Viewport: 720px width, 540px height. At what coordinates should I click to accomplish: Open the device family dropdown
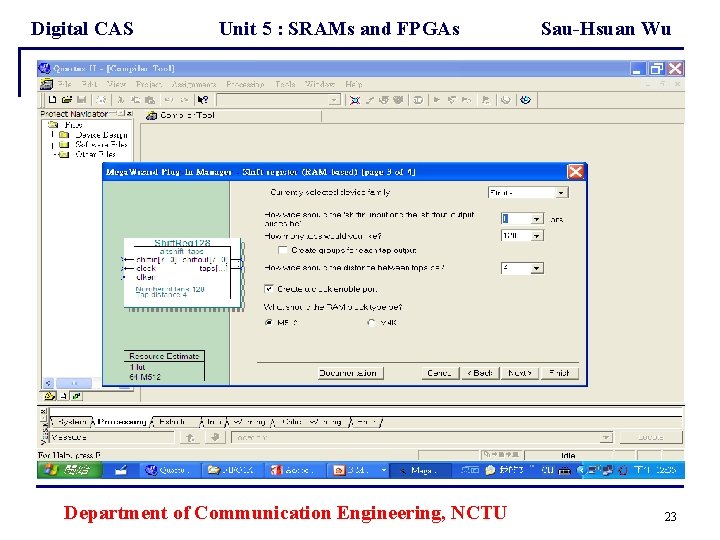561,192
